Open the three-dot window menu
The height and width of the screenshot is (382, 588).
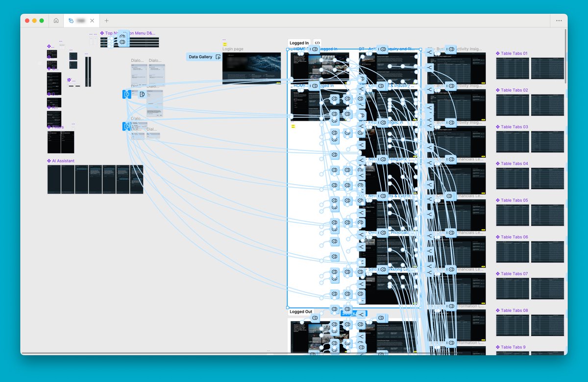click(x=559, y=21)
